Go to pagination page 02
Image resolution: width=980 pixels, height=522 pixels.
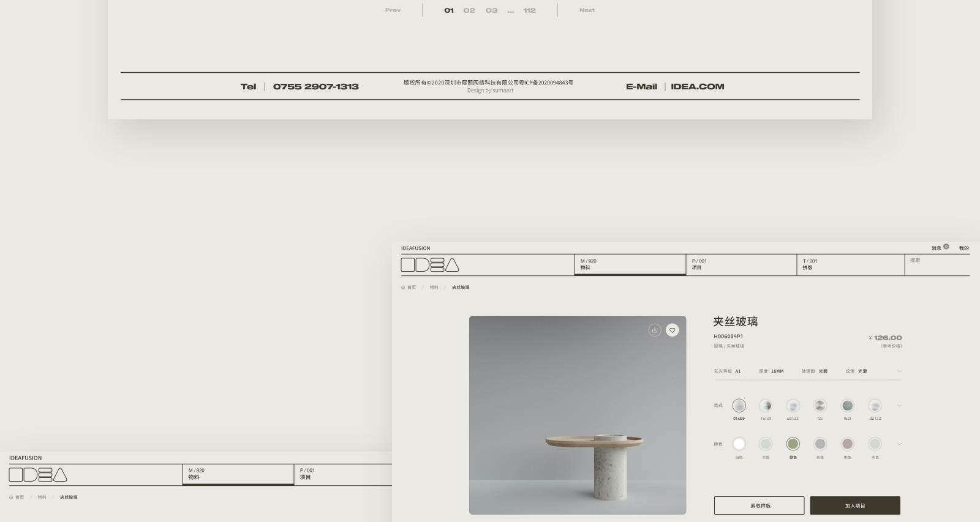(469, 10)
